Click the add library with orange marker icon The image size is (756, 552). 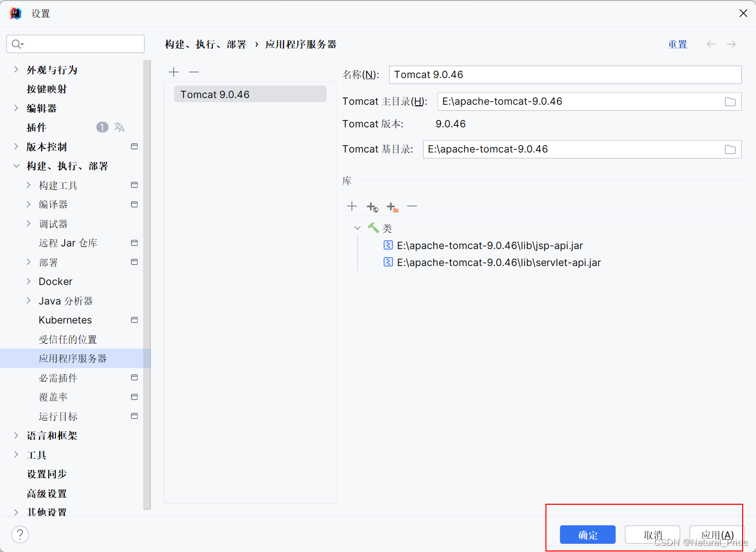coord(392,207)
